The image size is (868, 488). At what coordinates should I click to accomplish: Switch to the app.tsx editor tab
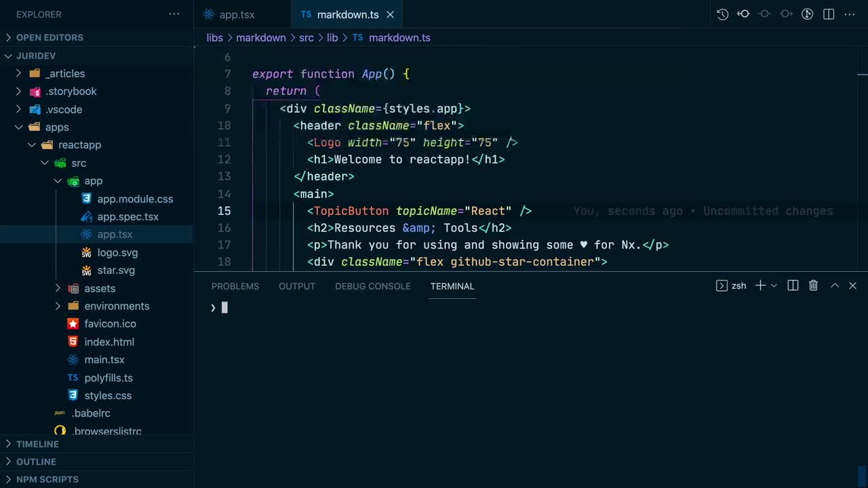click(x=237, y=15)
